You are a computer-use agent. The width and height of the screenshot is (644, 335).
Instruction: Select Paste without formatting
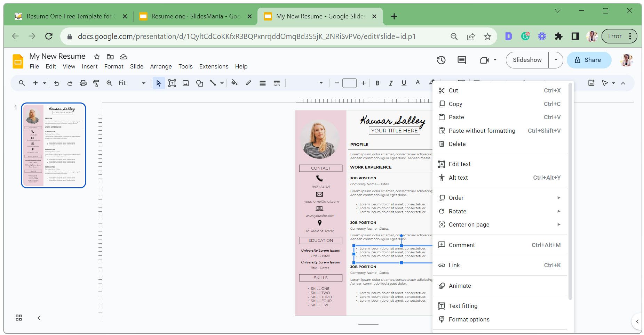coord(482,131)
